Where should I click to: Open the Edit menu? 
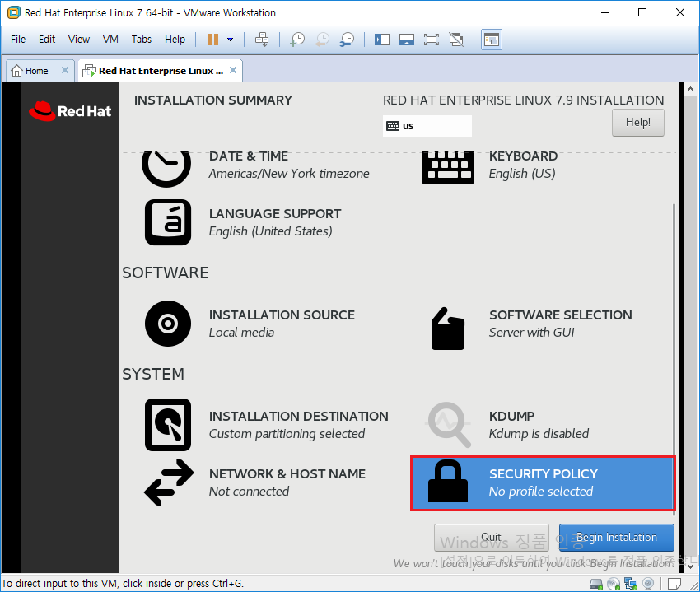coord(47,40)
